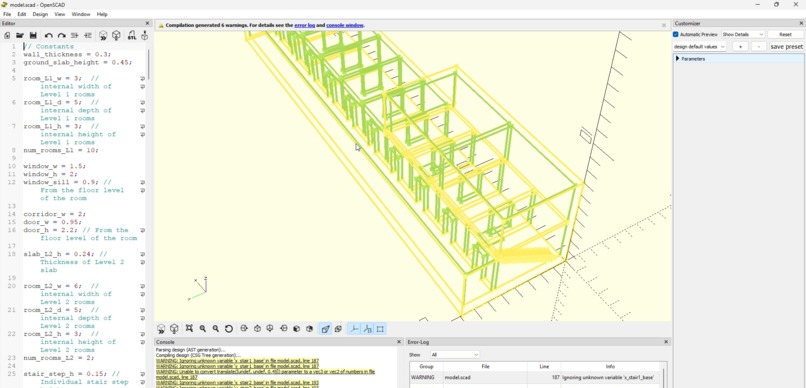Redo the edit with the editor toolbar arrow
This screenshot has height=388, width=806.
point(61,35)
